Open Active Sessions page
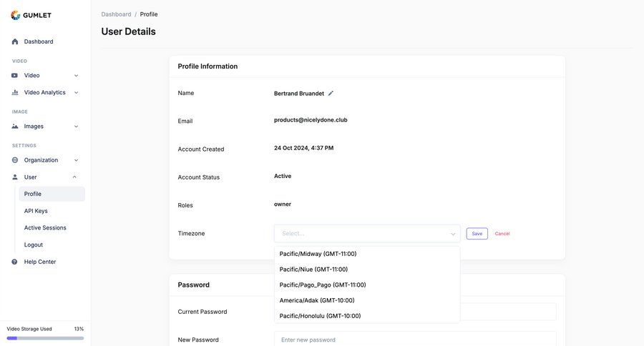 [x=45, y=228]
